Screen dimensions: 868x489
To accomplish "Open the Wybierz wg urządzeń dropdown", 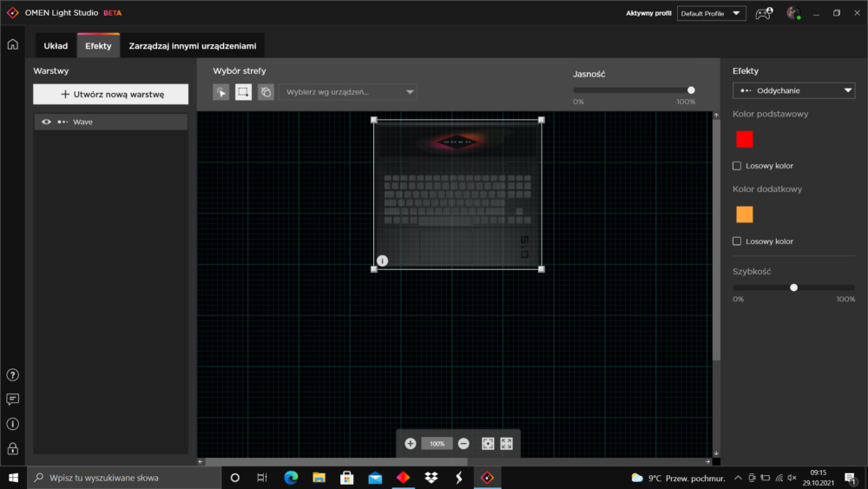I will click(x=348, y=92).
